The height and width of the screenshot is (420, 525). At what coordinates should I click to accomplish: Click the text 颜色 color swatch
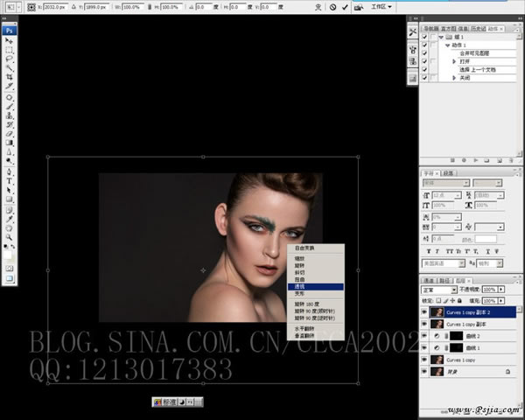click(486, 240)
